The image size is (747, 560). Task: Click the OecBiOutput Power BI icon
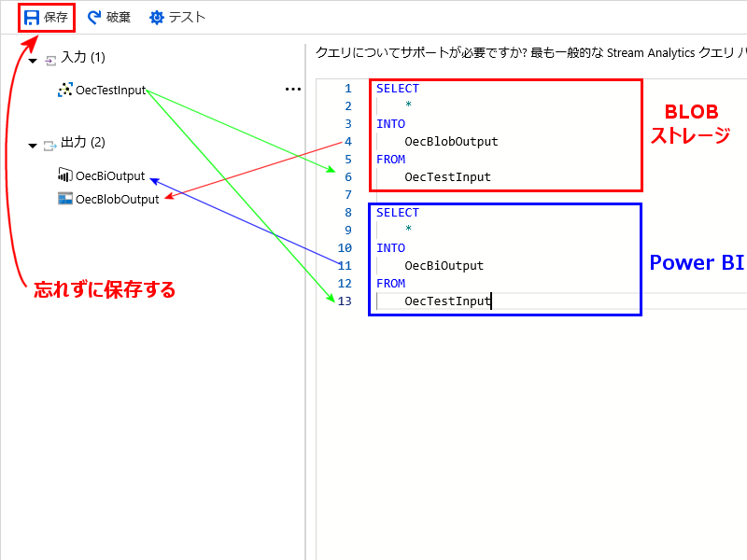[65, 175]
